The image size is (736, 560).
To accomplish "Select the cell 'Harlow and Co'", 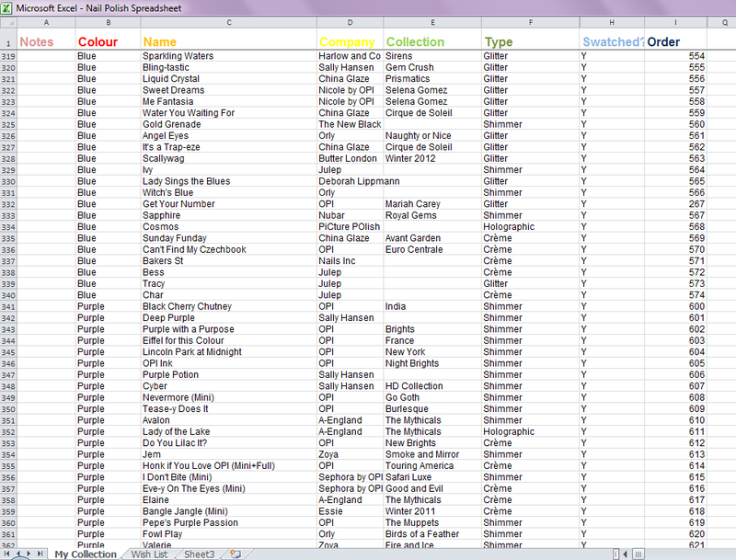I will click(x=351, y=56).
